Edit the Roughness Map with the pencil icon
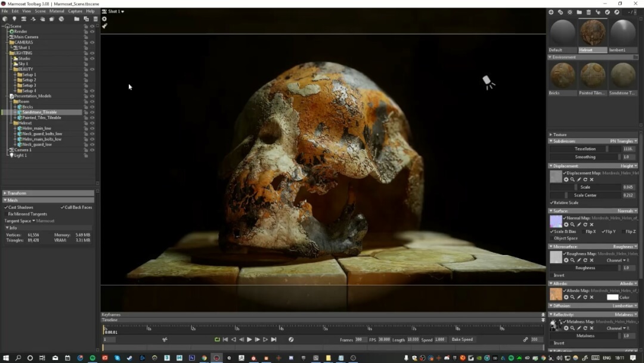 579,260
